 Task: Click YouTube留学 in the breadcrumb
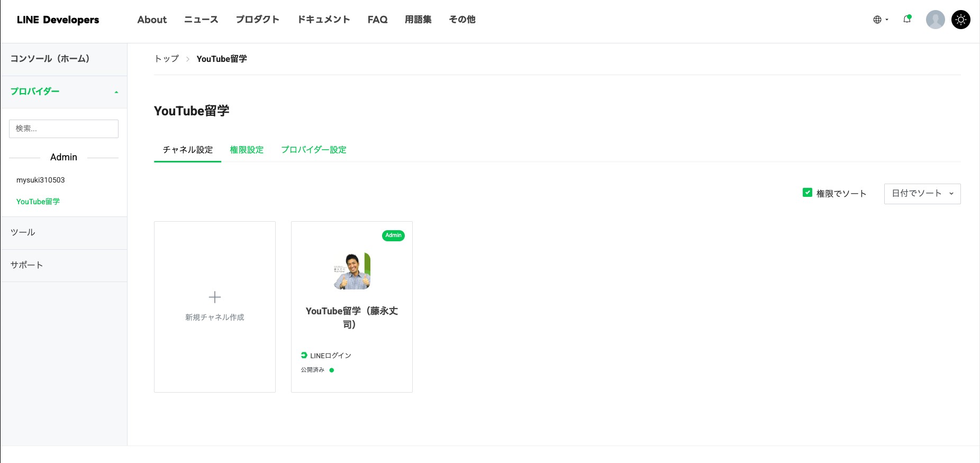222,59
